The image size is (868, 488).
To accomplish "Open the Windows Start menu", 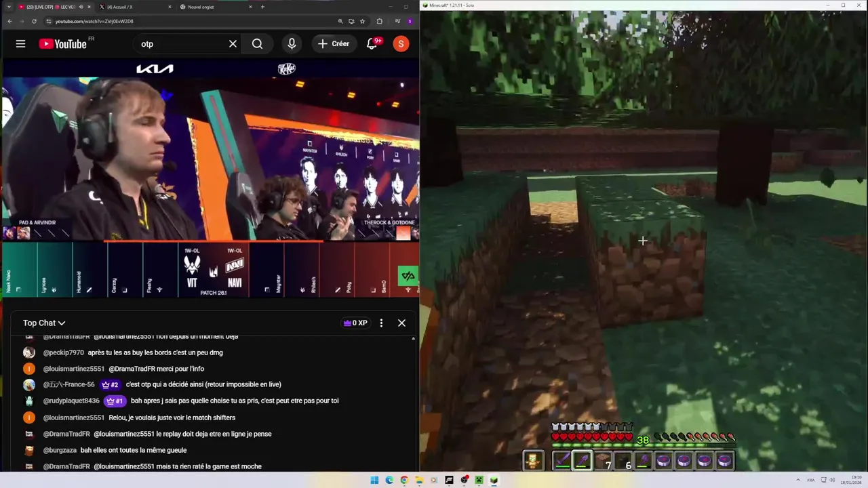I will [374, 480].
